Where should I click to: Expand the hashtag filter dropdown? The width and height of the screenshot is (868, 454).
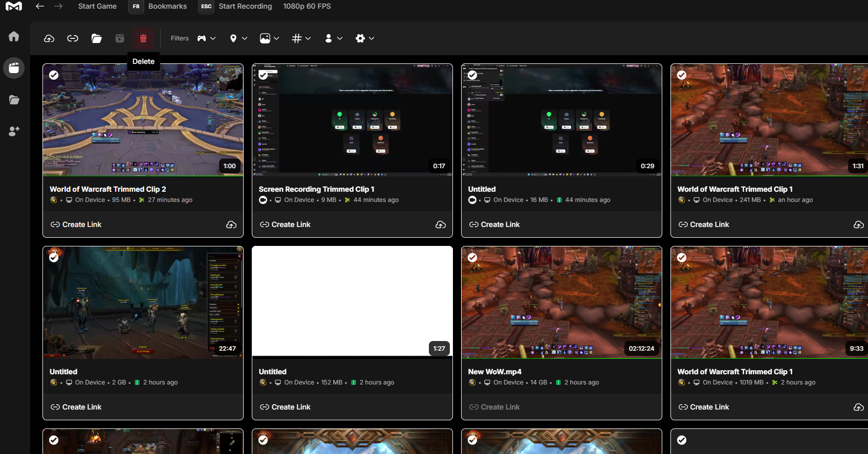tap(301, 38)
